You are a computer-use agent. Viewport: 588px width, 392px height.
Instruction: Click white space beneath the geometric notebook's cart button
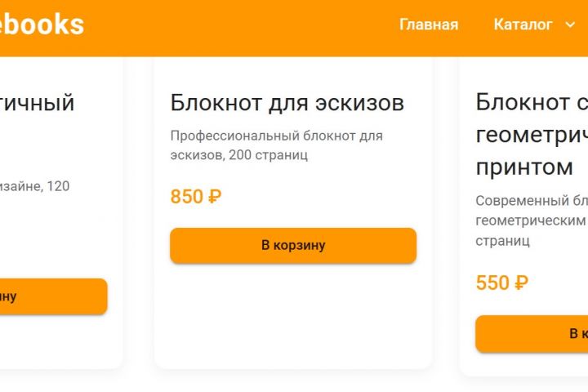pyautogui.click(x=531, y=364)
